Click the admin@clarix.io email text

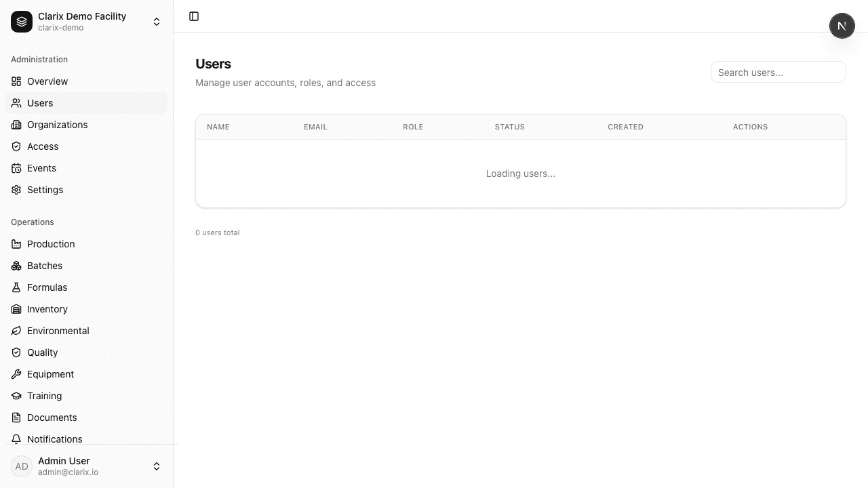tap(68, 472)
